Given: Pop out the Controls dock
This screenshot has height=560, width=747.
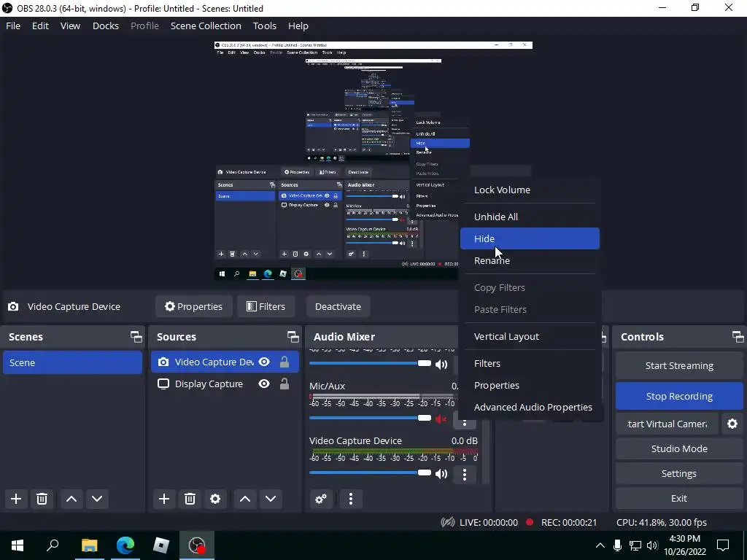Looking at the screenshot, I should pyautogui.click(x=738, y=337).
